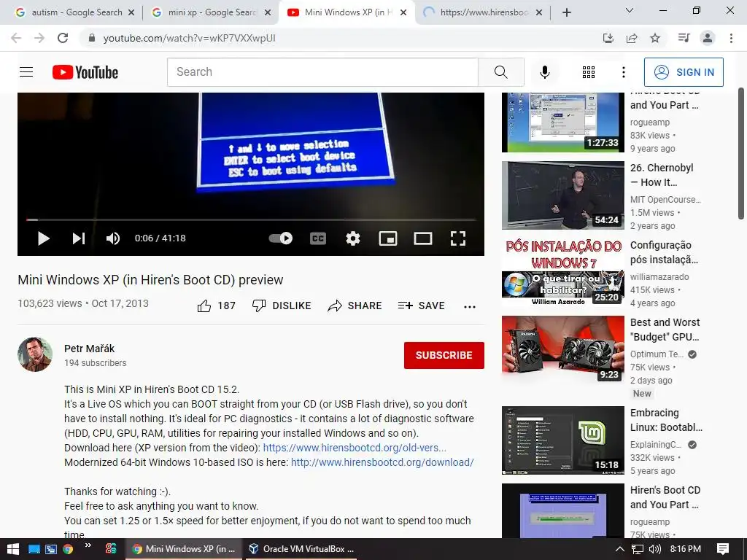Screen dimensions: 747x560
Task: Click the page vertical scrollbar
Action: (x=741, y=152)
